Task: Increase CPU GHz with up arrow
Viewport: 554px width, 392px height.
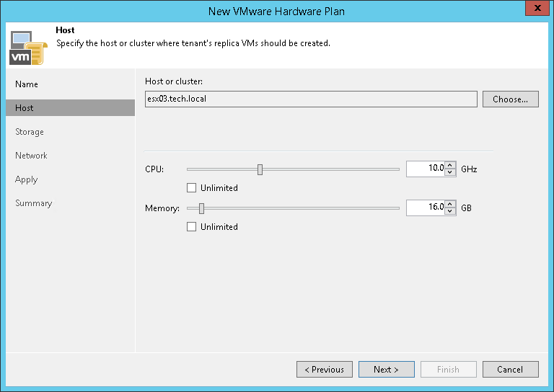Action: [451, 166]
